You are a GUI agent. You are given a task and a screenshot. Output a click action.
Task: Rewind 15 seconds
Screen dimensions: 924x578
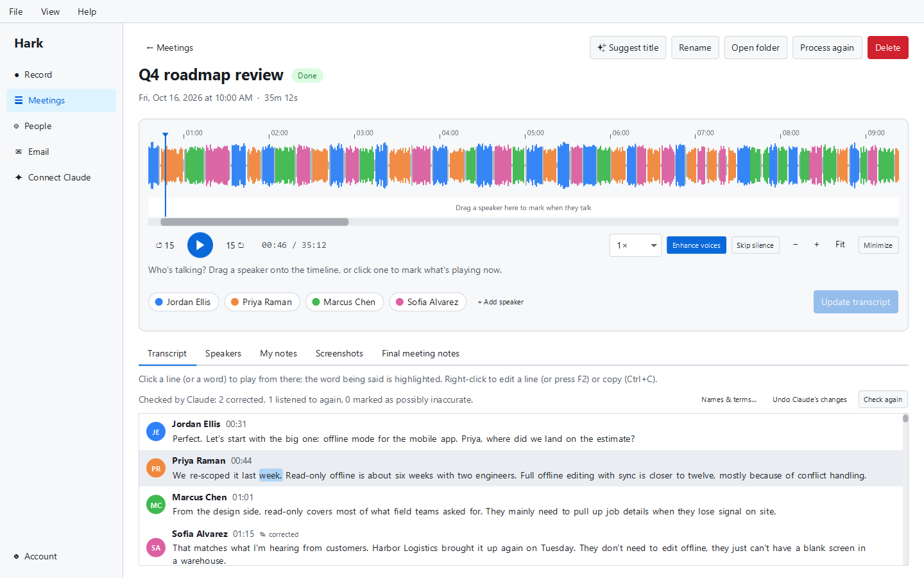pyautogui.click(x=165, y=245)
